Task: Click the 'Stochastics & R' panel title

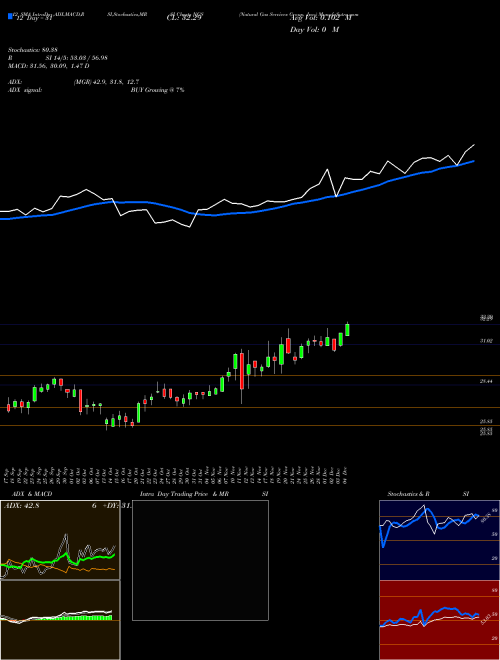Action: (x=408, y=494)
